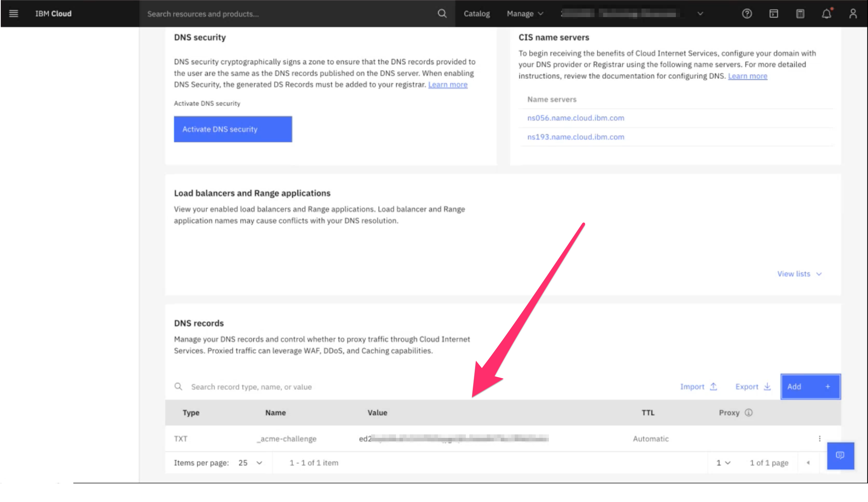Add a new DNS record

(810, 387)
